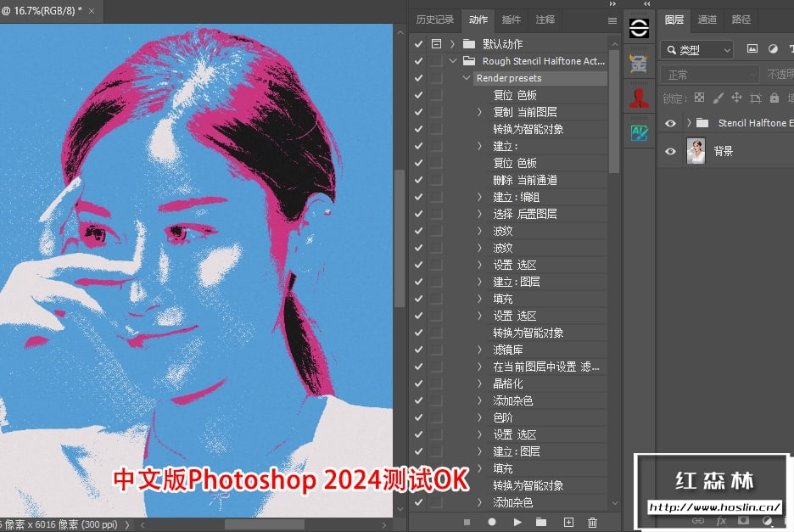
Task: Expand the icon dock with the left double arrows
Action: click(x=646, y=3)
